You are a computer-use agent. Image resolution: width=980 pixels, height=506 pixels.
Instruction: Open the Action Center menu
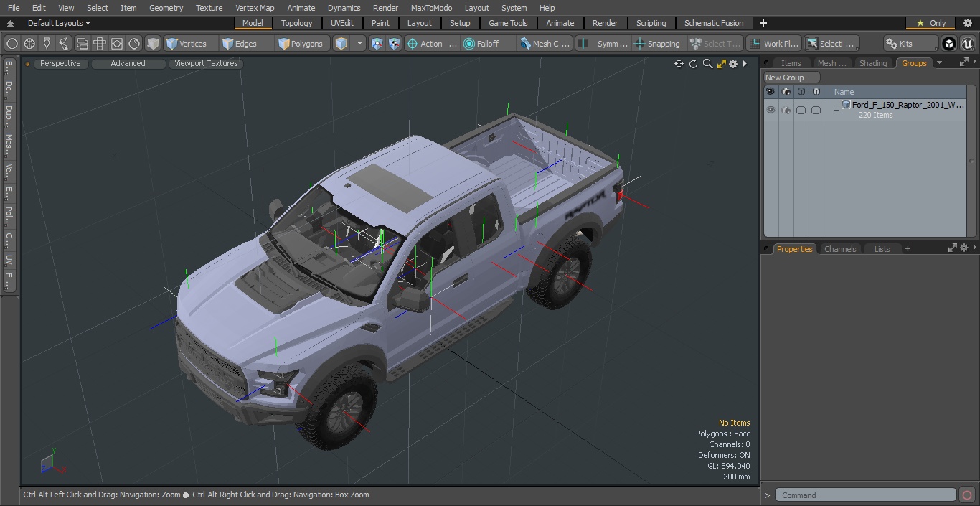431,44
